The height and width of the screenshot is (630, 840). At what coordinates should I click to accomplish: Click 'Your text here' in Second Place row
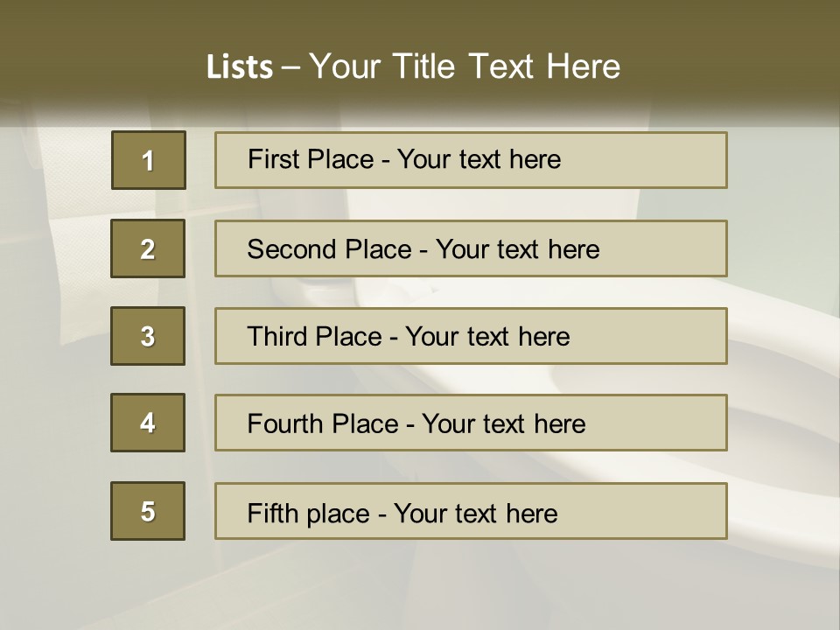[517, 249]
